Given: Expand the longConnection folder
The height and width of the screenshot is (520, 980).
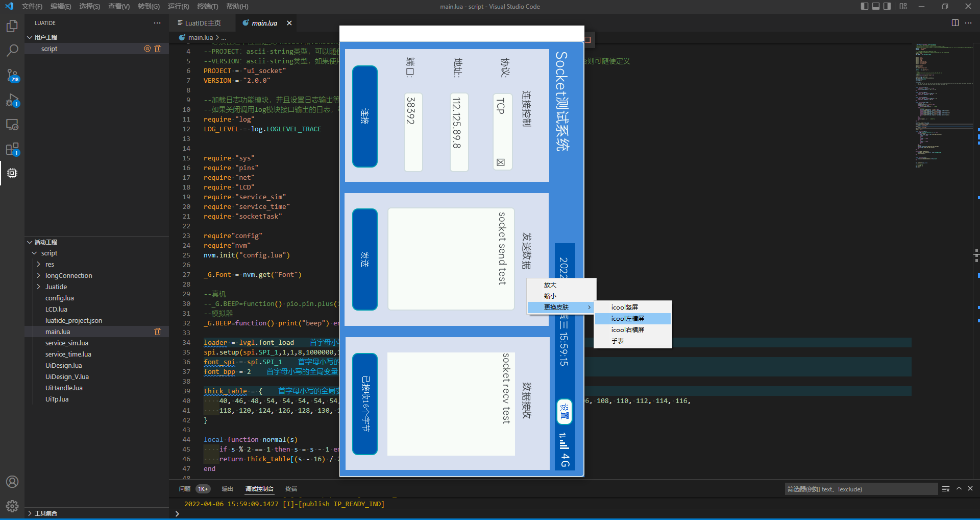Looking at the screenshot, I should tap(39, 276).
